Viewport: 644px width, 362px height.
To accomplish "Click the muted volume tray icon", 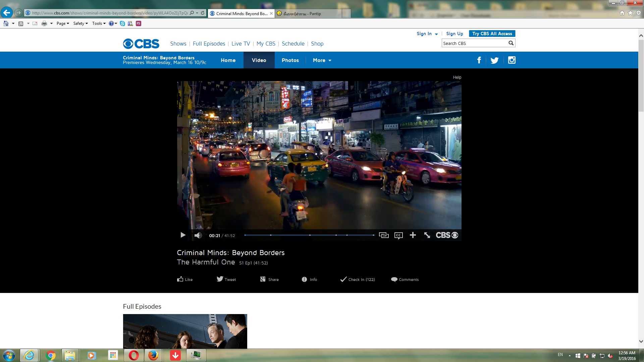I will pyautogui.click(x=610, y=356).
